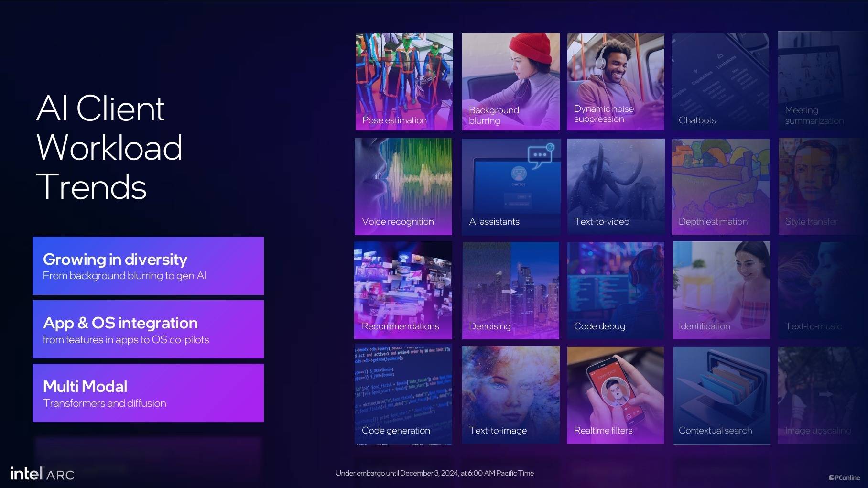This screenshot has width=868, height=488.
Task: Open the Contextual search folder tile
Action: point(721,395)
